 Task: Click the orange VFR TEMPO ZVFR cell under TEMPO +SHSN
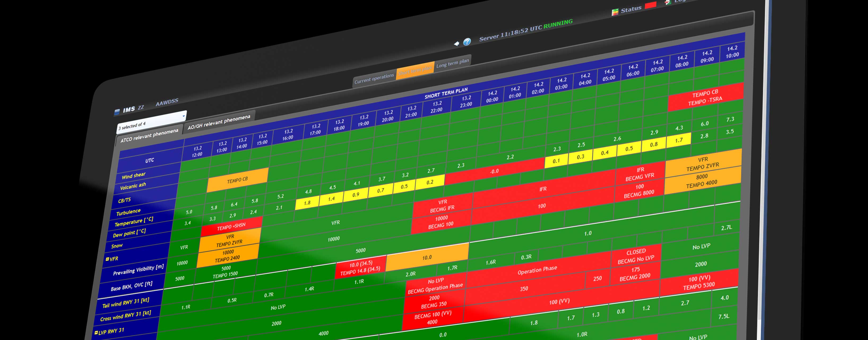click(230, 240)
